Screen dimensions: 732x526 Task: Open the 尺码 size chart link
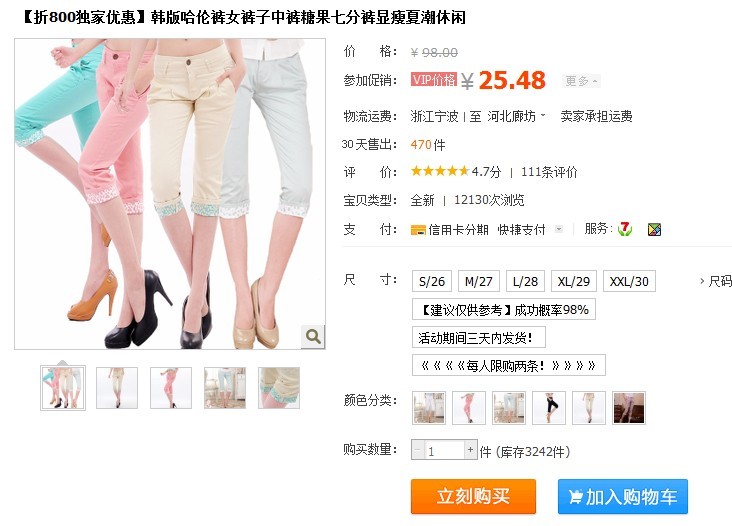(x=716, y=281)
